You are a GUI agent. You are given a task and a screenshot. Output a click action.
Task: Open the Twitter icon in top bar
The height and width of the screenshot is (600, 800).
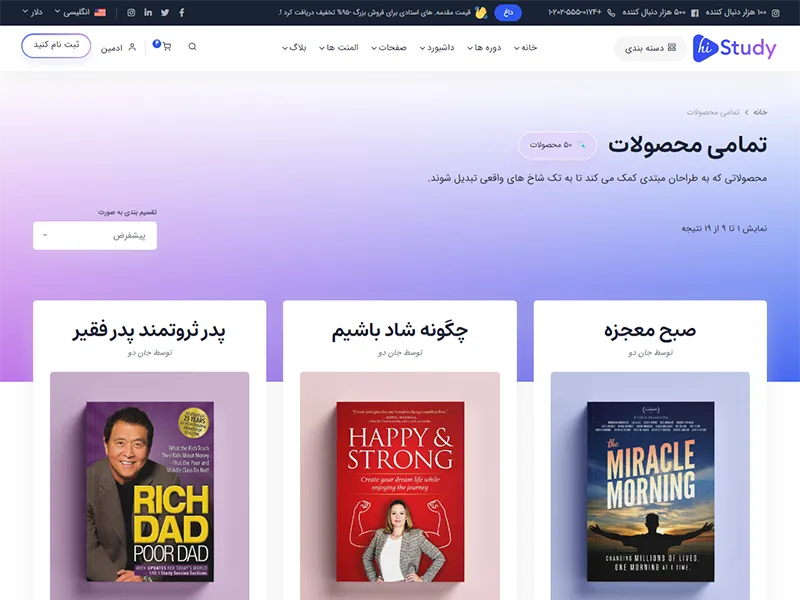tap(165, 12)
